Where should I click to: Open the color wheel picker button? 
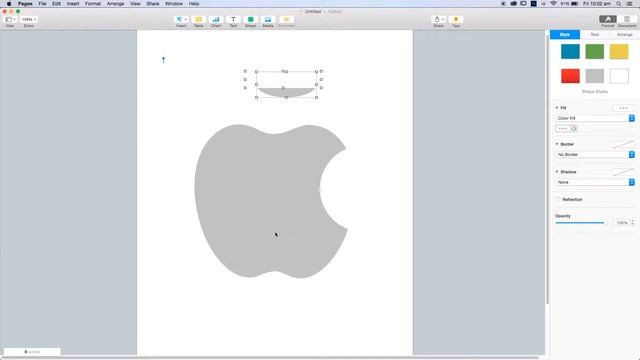pyautogui.click(x=574, y=129)
